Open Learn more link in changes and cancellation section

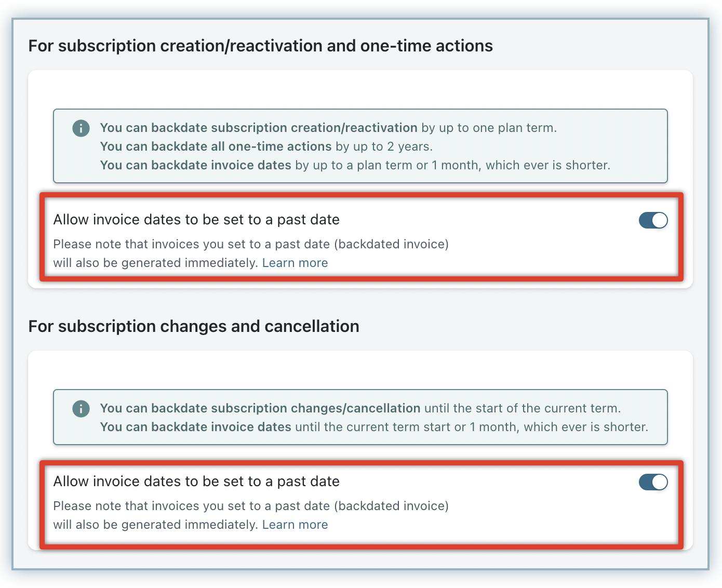click(x=295, y=525)
